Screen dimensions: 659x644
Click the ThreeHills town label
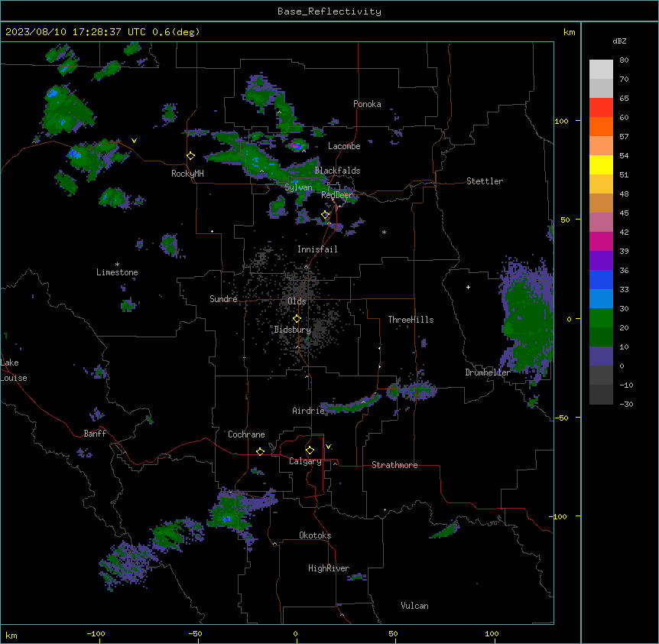click(411, 320)
